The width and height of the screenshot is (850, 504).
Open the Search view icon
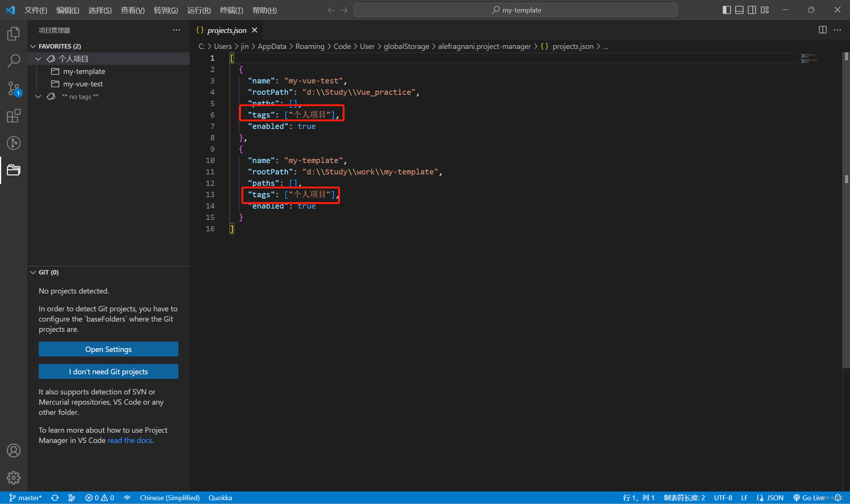click(x=14, y=61)
